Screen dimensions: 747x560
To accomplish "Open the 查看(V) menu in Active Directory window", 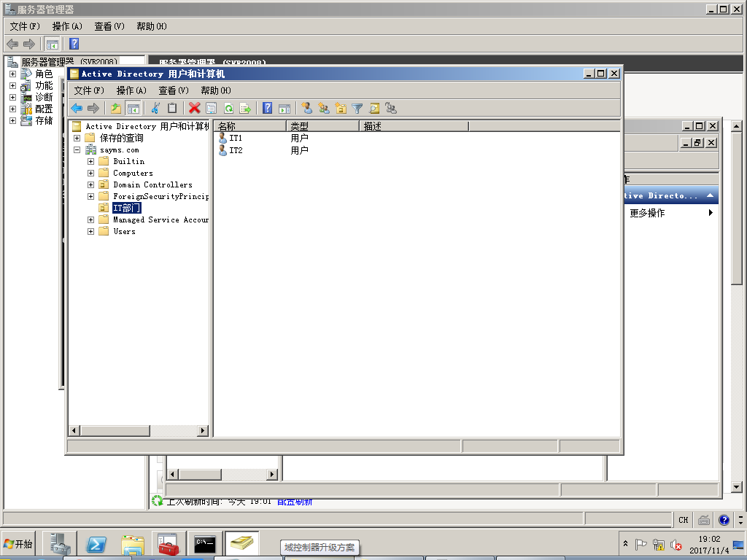I will pos(174,90).
